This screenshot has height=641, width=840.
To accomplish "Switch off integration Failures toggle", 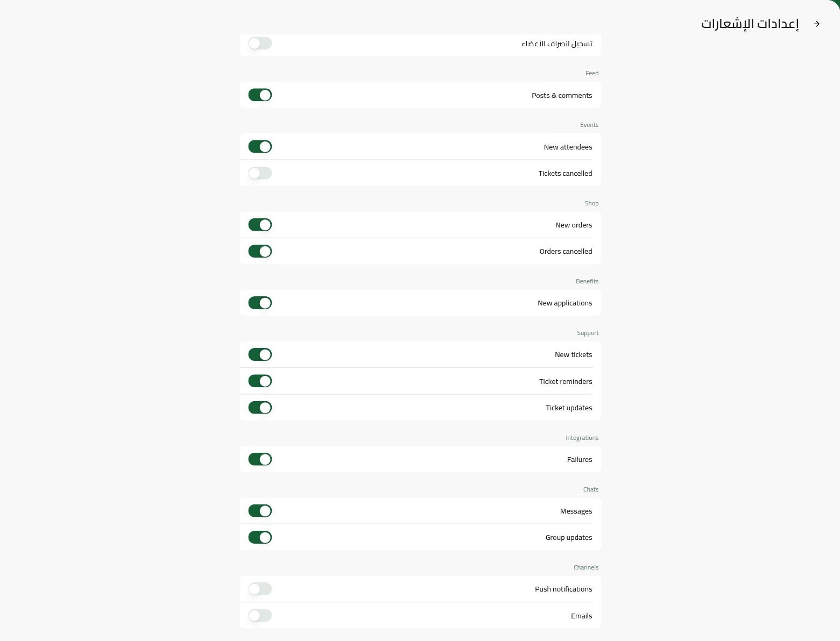I will click(x=260, y=459).
